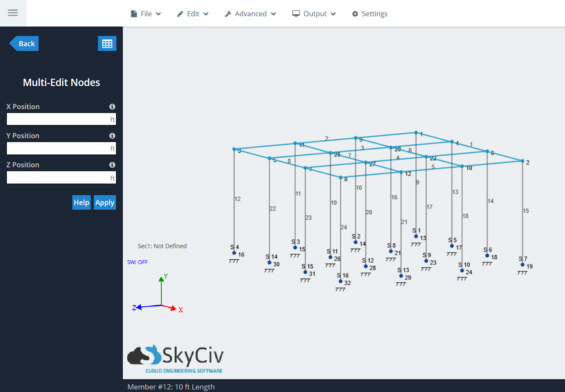Select column member label 15
The image size is (565, 392).
tap(526, 211)
